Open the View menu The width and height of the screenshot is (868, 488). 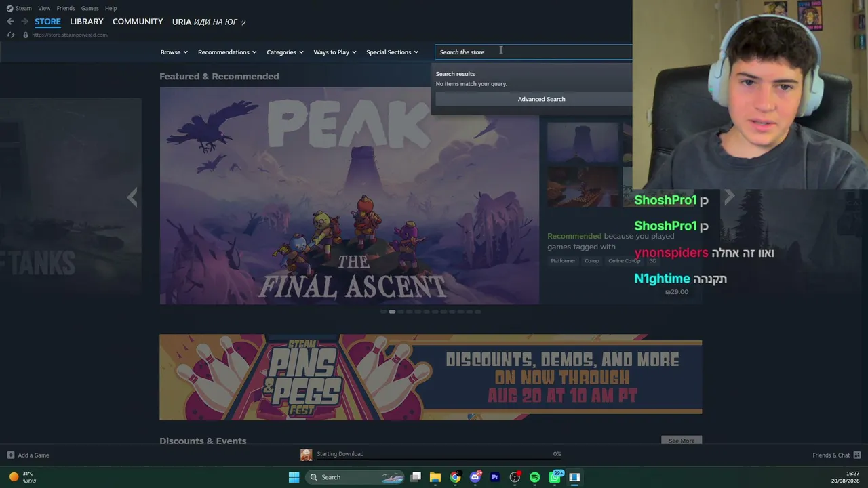pos(44,8)
